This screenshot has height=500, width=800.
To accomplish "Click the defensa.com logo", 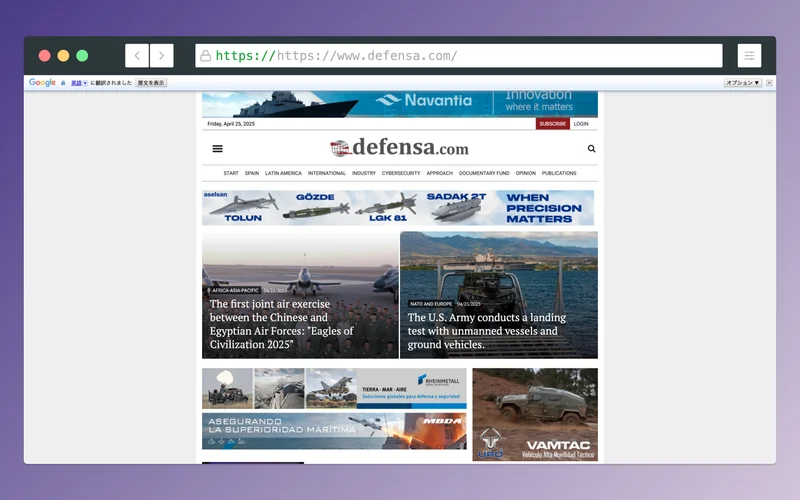I will pyautogui.click(x=399, y=147).
